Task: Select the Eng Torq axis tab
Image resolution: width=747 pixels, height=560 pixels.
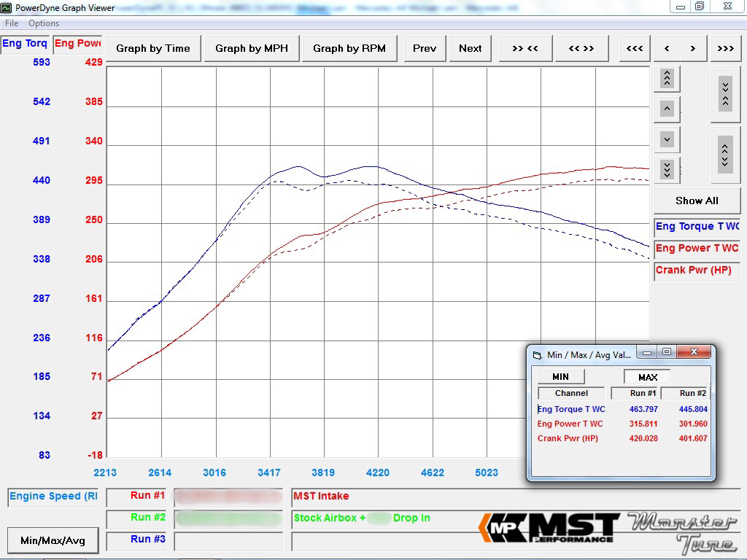Action: coord(25,44)
